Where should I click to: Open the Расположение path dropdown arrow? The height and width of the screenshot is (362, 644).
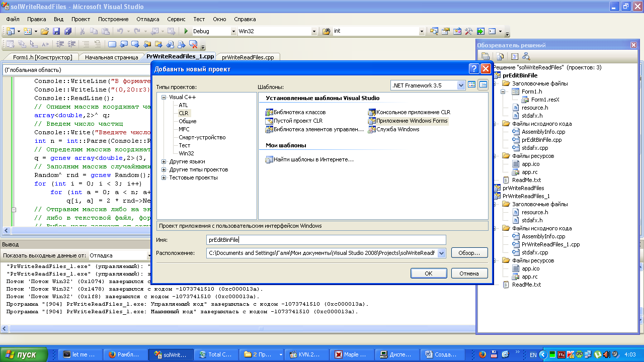pos(442,253)
